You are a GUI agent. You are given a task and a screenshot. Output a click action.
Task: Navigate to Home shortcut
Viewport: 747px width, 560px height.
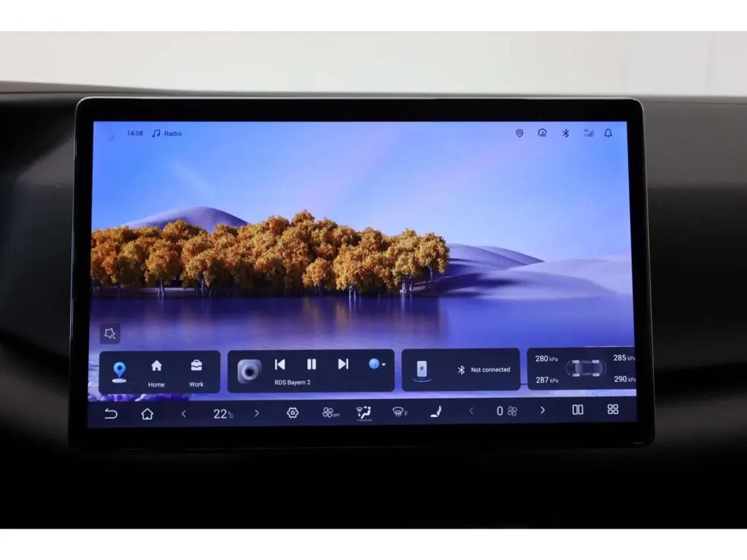pos(156,372)
